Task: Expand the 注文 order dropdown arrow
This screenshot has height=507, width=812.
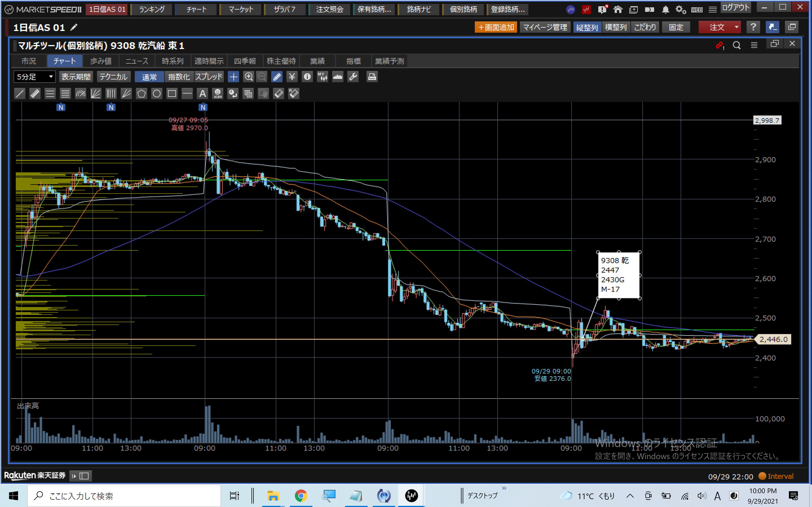Action: coord(736,27)
